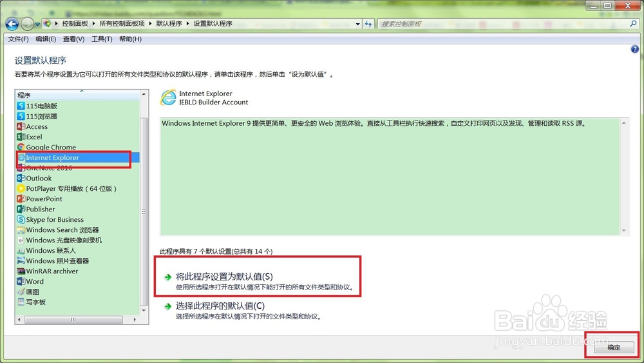Open the address bar history dropdown
The image size is (644, 363).
point(357,25)
